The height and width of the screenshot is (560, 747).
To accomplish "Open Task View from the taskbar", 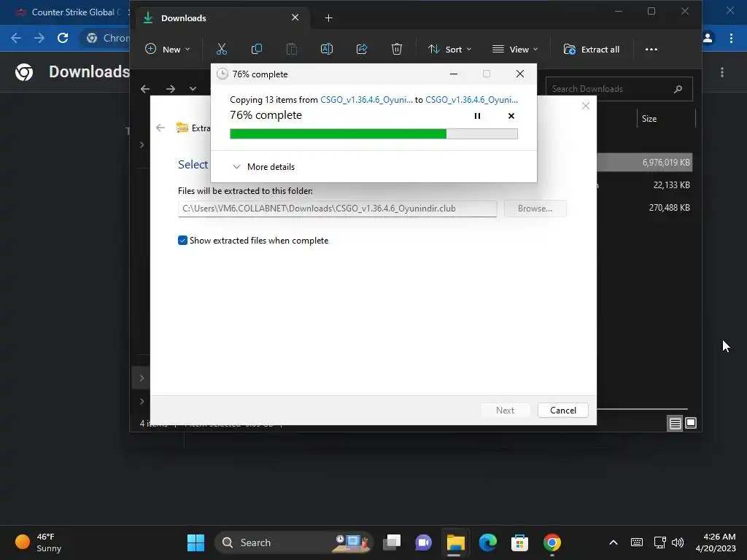I will [x=392, y=542].
